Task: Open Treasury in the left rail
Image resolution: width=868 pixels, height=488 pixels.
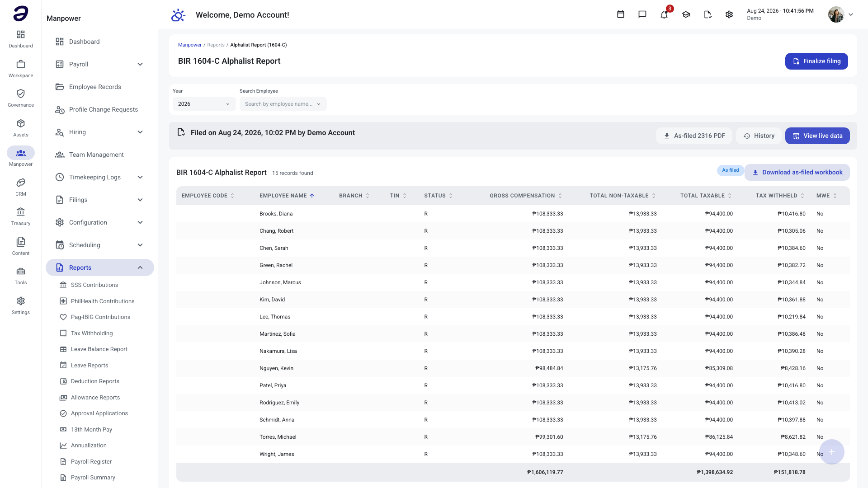Action: coord(21,216)
